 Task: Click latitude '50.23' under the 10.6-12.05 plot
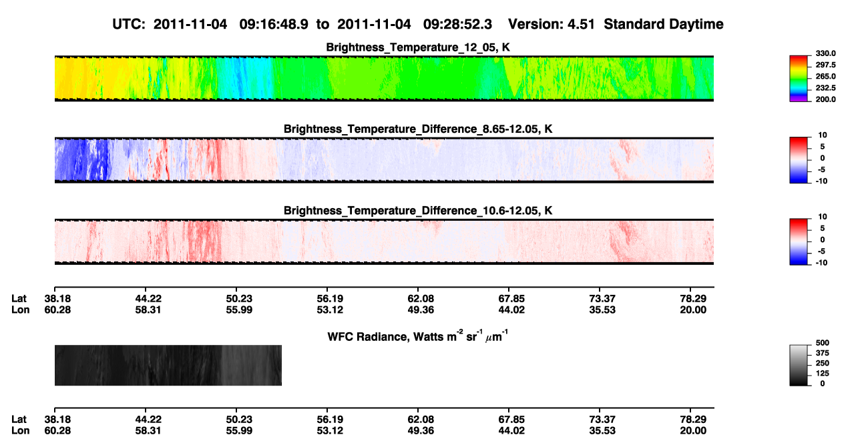pyautogui.click(x=239, y=298)
